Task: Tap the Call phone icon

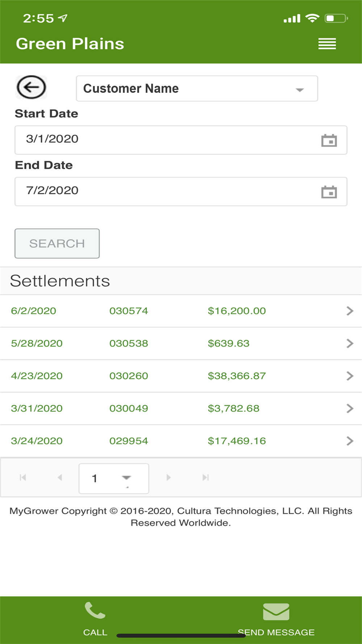Action: 95,611
